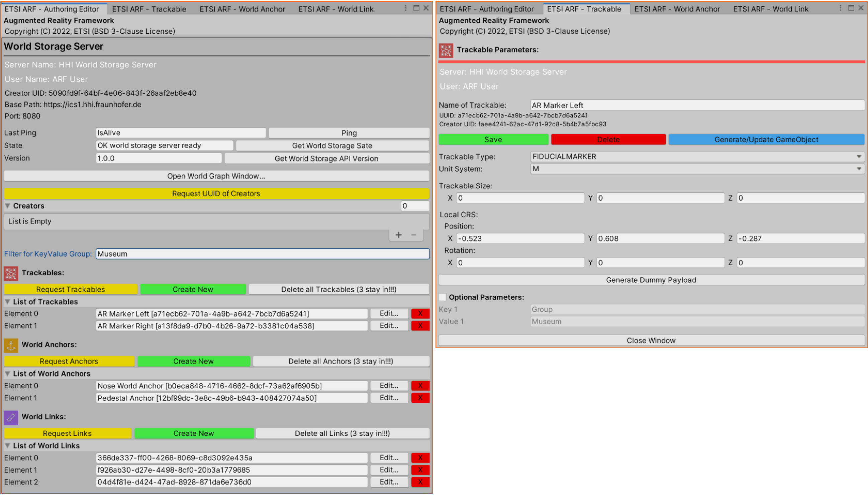Switch to World Anchor tab in left panel

[x=242, y=9]
